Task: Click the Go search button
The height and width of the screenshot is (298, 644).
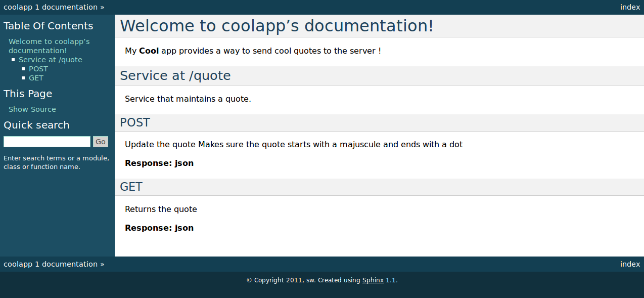Action: (x=101, y=142)
